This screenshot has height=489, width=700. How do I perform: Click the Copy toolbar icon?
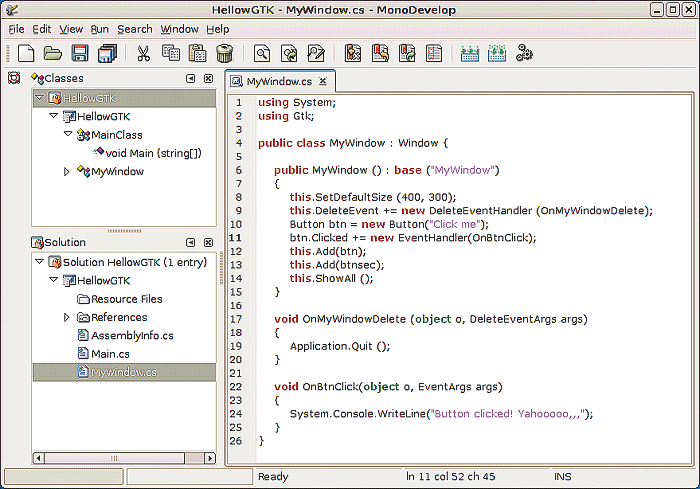coord(171,53)
